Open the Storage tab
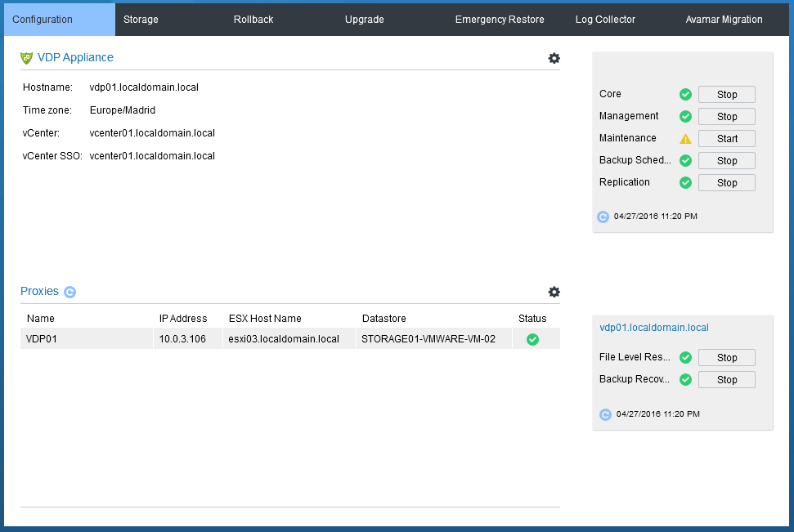Viewport: 794px width, 532px height. click(x=141, y=20)
